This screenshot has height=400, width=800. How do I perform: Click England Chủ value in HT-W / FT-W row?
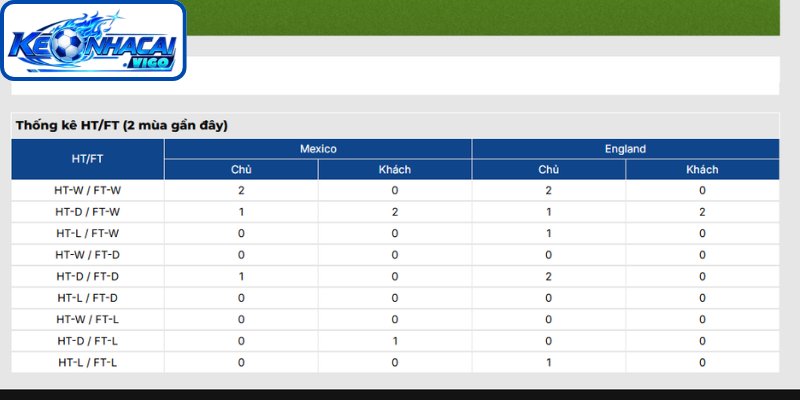[548, 191]
